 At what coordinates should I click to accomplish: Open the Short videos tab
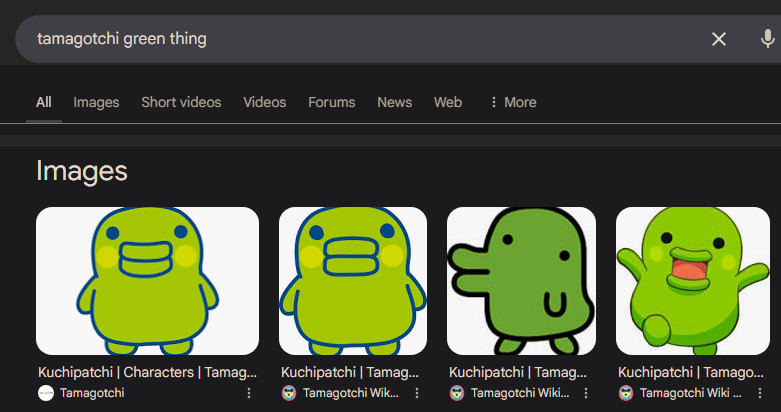click(181, 102)
